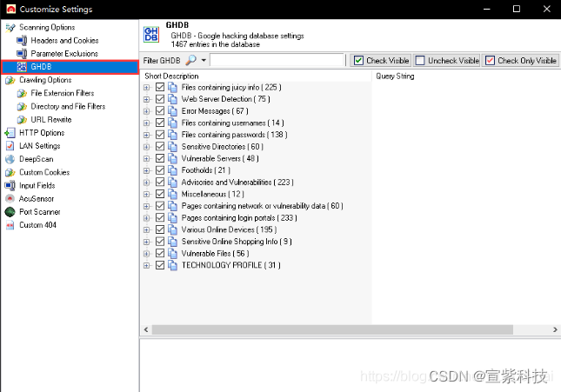Toggle the Error Messages checkbox

click(x=160, y=111)
